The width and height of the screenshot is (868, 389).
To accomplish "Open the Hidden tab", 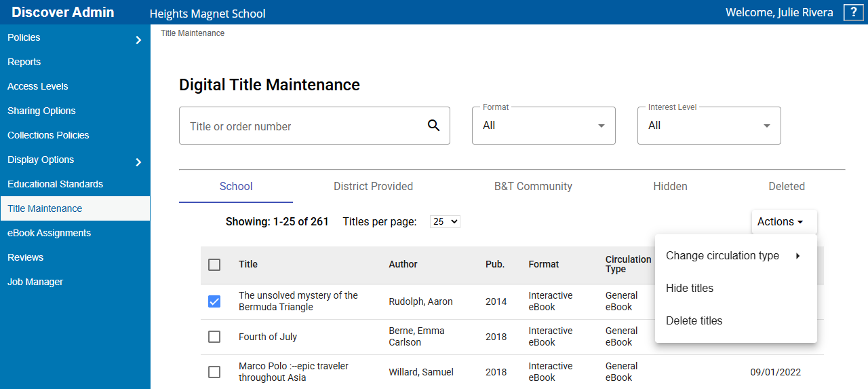I will (x=670, y=186).
